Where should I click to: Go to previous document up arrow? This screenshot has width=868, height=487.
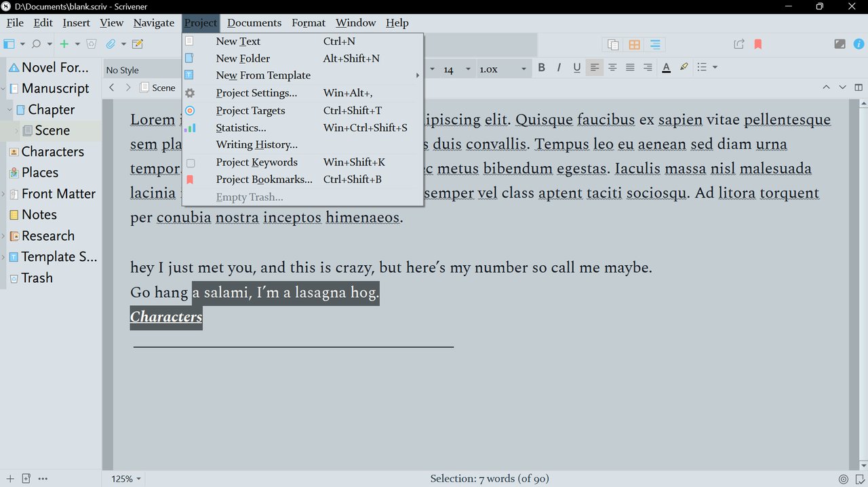(x=826, y=87)
